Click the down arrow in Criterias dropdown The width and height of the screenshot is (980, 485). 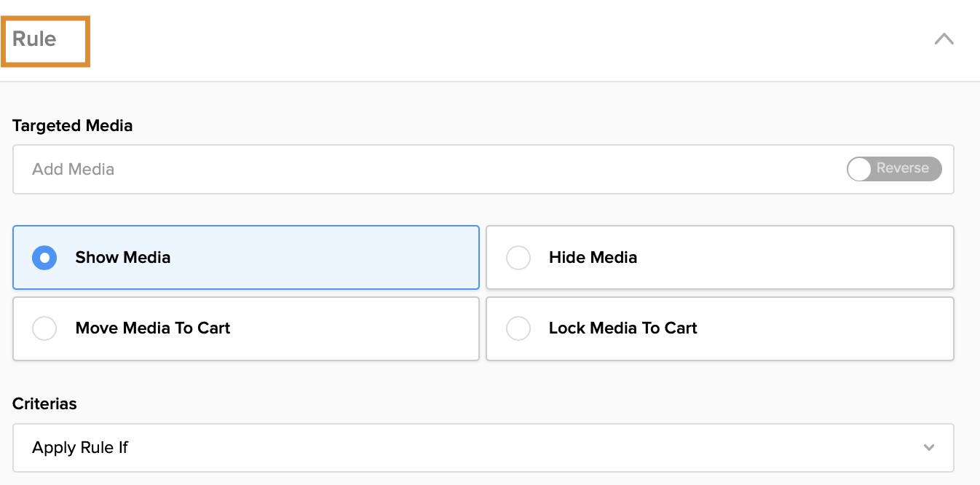click(929, 448)
